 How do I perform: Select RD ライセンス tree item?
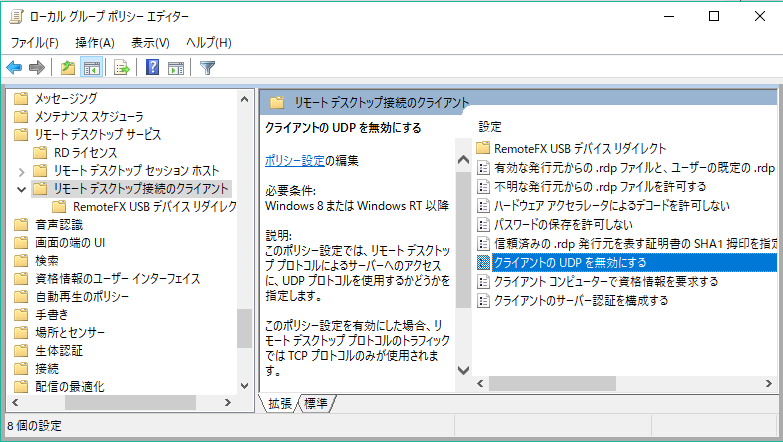[x=85, y=152]
